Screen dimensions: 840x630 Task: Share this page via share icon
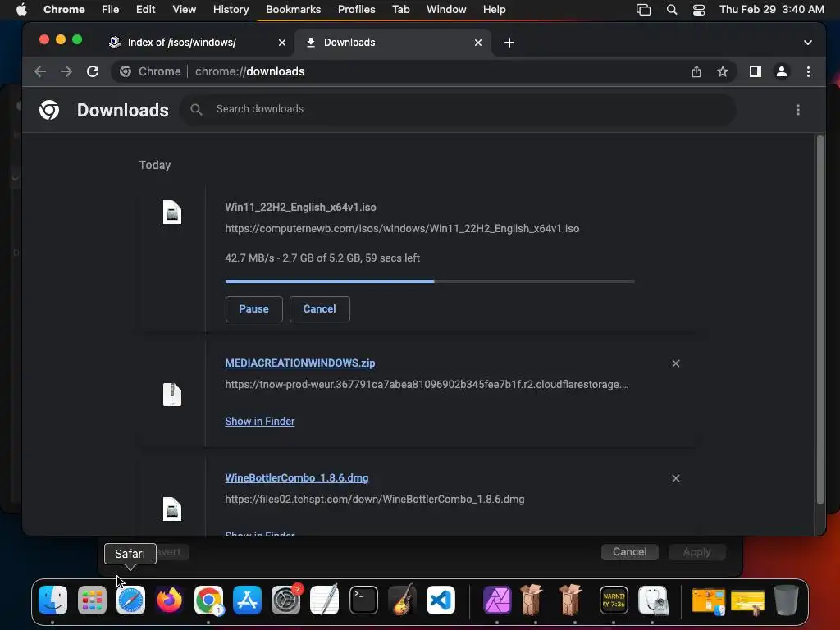[x=696, y=71]
